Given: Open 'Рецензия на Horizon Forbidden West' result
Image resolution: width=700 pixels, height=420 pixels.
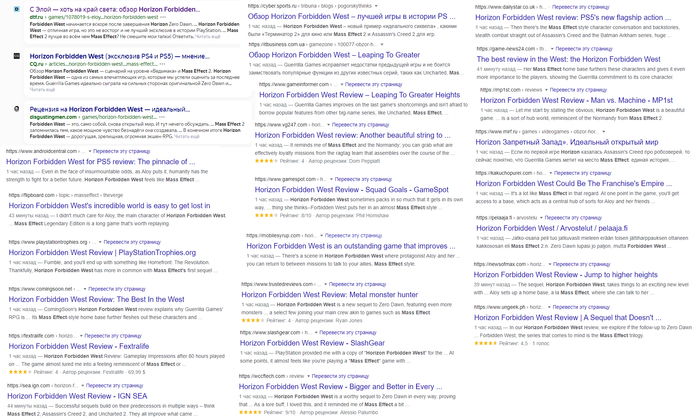Looking at the screenshot, I should (x=110, y=109).
